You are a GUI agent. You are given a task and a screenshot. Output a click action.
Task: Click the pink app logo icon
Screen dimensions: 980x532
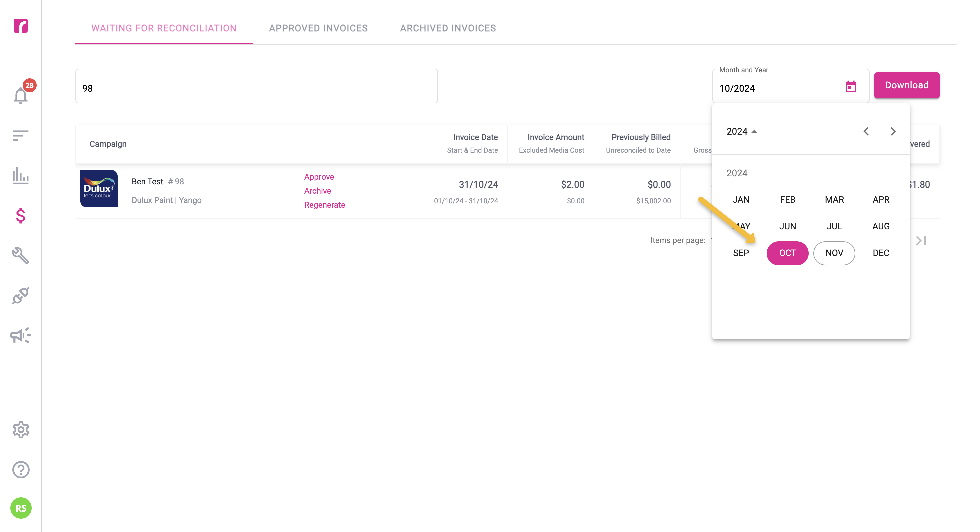[x=21, y=25]
